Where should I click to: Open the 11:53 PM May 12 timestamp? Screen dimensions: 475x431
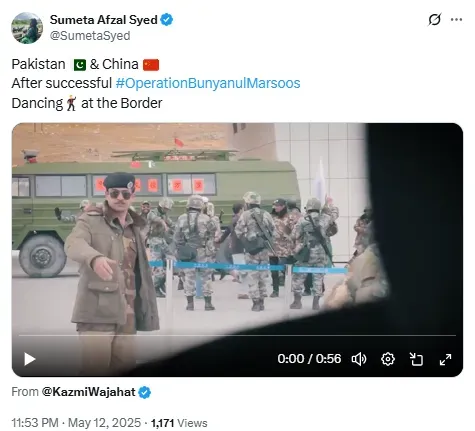pyautogui.click(x=76, y=423)
